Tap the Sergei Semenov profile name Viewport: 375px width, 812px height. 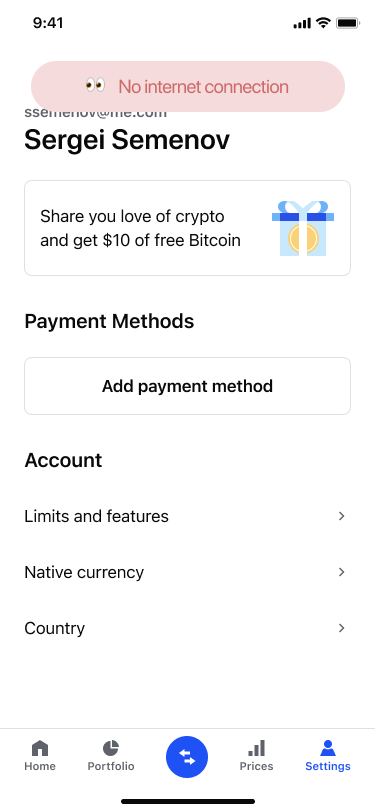point(127,140)
